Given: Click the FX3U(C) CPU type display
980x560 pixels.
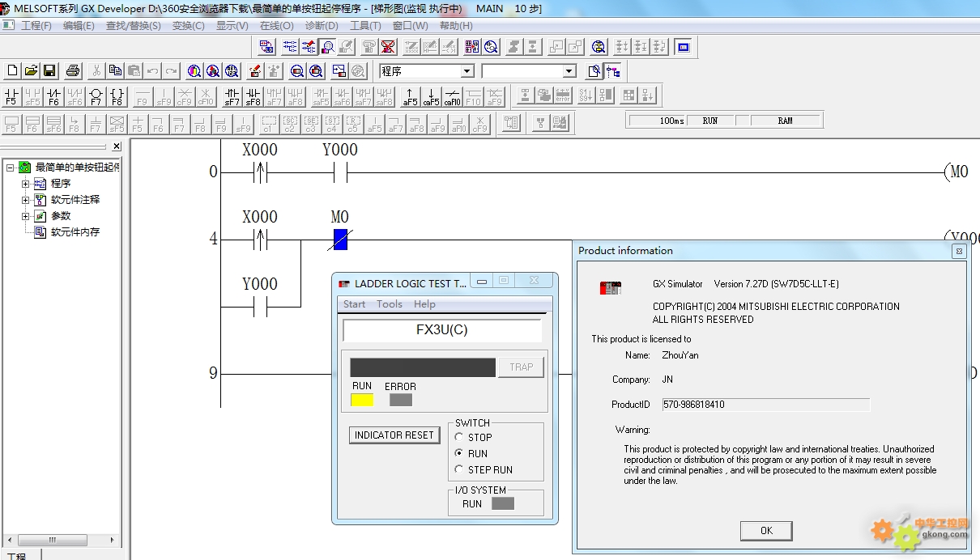Looking at the screenshot, I should 441,330.
